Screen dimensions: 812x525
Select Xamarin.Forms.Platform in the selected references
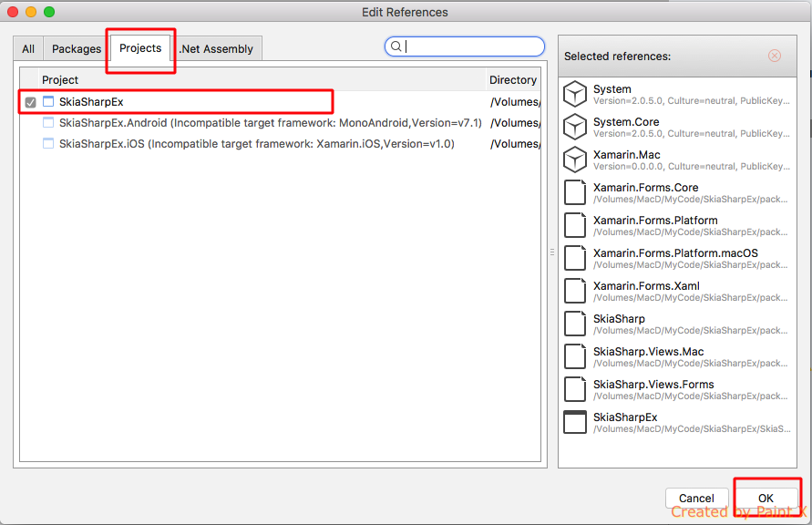[x=677, y=225]
